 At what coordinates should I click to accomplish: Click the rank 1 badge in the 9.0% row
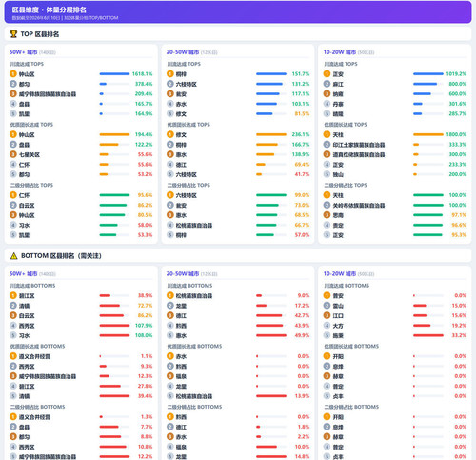tap(170, 295)
